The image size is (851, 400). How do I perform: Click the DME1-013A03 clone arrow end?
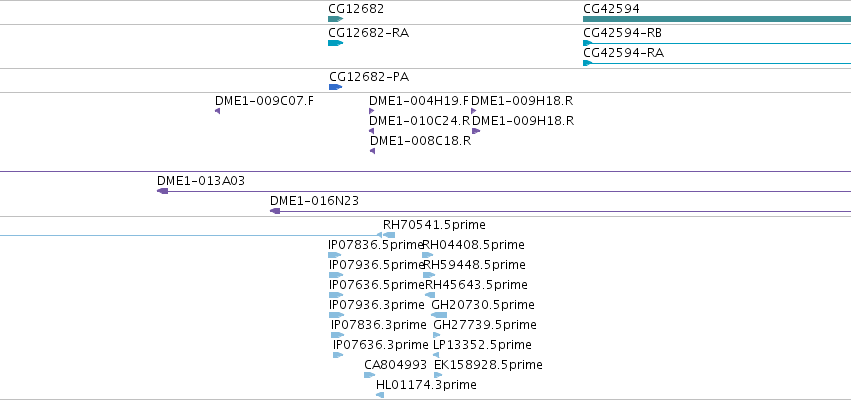tap(162, 191)
